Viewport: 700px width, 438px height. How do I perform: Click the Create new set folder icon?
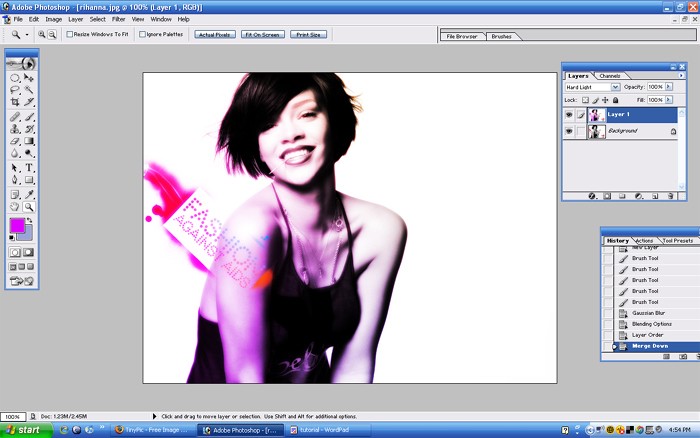coord(622,196)
